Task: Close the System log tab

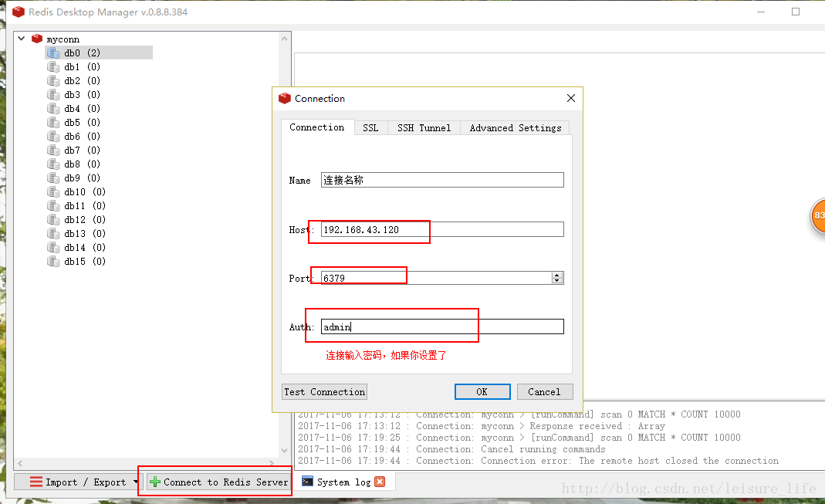Action: [x=380, y=482]
